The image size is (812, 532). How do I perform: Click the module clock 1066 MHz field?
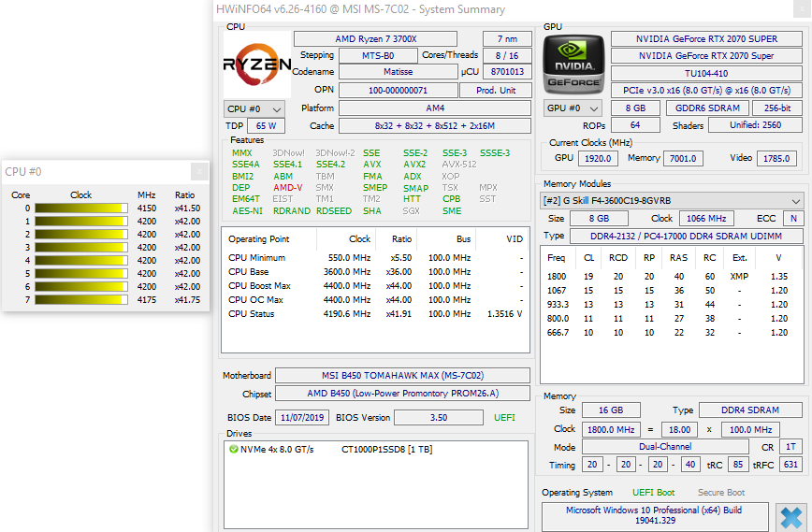click(706, 219)
